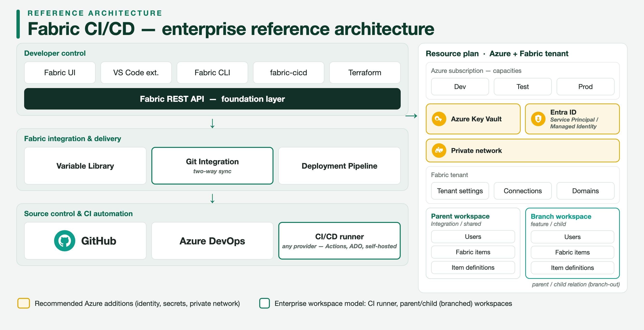Screen dimensions: 644x330
Task: Click the Fabric REST API foundation layer bar
Action: coord(212,99)
